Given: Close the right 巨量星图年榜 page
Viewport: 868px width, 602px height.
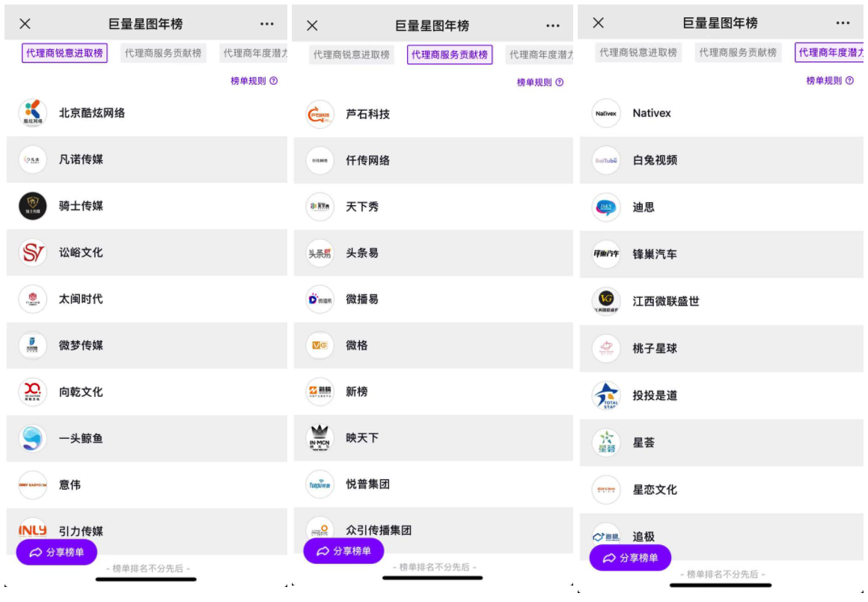Looking at the screenshot, I should [x=599, y=22].
